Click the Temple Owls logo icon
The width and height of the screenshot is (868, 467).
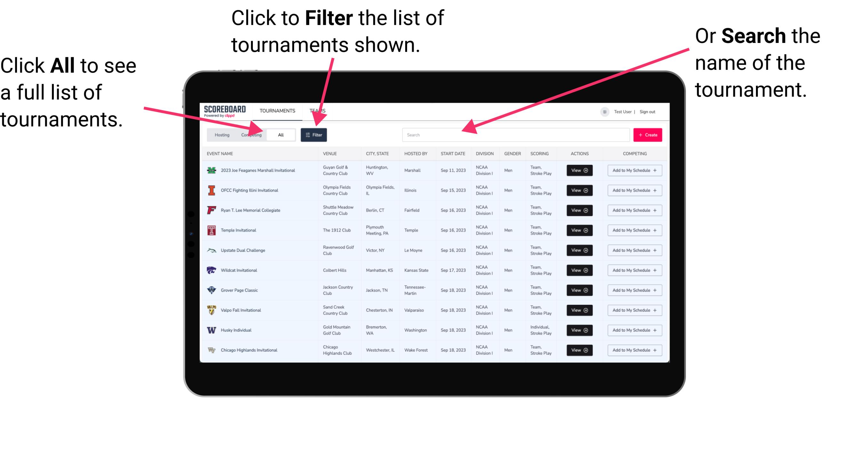pos(210,230)
